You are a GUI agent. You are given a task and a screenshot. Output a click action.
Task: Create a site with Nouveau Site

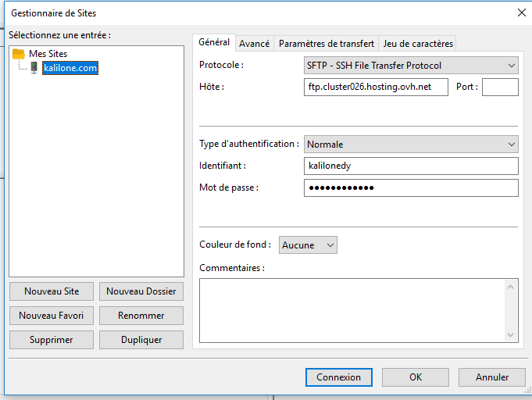click(x=52, y=291)
